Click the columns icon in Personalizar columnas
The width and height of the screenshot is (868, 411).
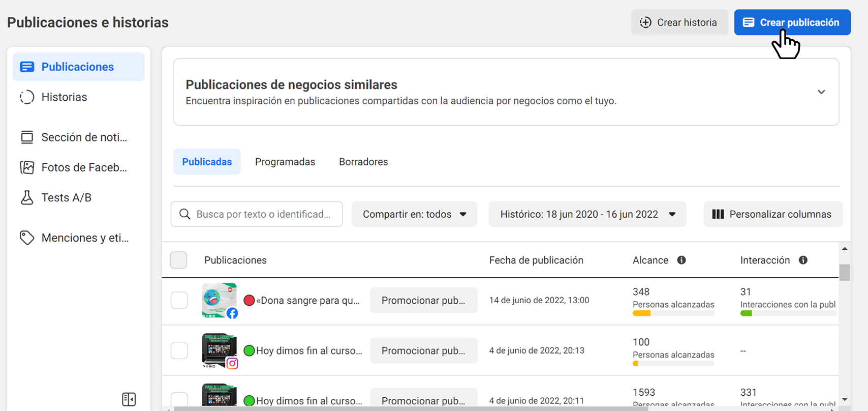(718, 214)
